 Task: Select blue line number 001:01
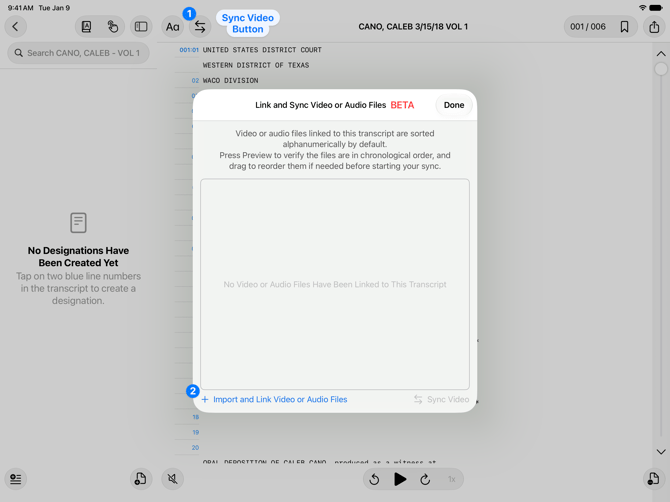tap(189, 50)
